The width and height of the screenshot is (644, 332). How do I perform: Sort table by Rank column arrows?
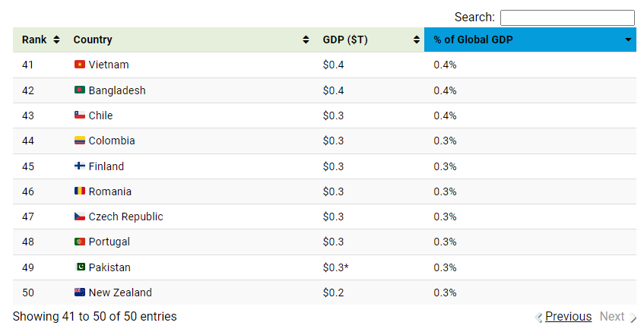tap(56, 40)
